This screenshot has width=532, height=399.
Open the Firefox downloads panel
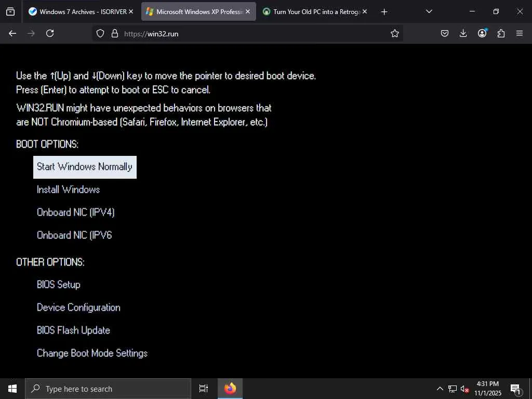click(463, 33)
